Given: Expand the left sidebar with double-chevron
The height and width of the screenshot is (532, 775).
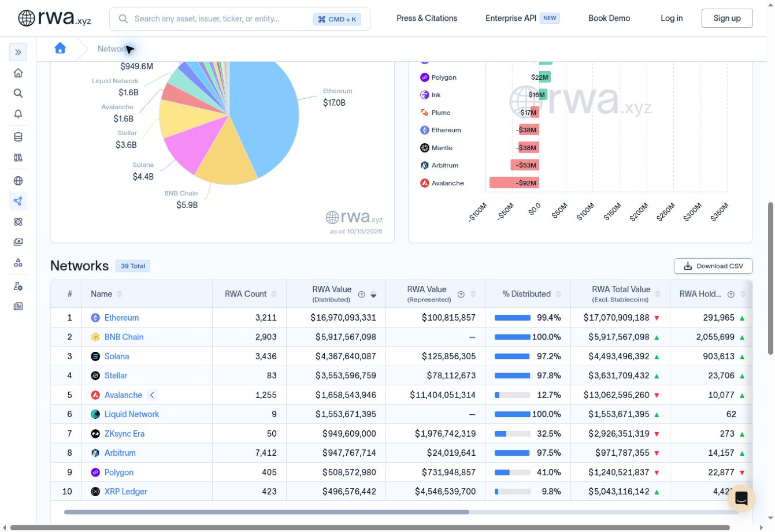Looking at the screenshot, I should click(x=18, y=52).
